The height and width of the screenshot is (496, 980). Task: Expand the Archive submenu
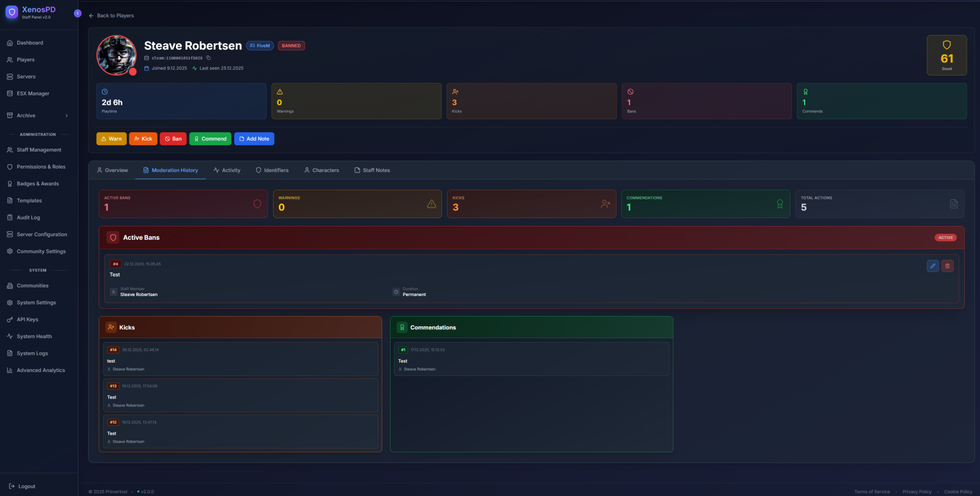pyautogui.click(x=38, y=116)
